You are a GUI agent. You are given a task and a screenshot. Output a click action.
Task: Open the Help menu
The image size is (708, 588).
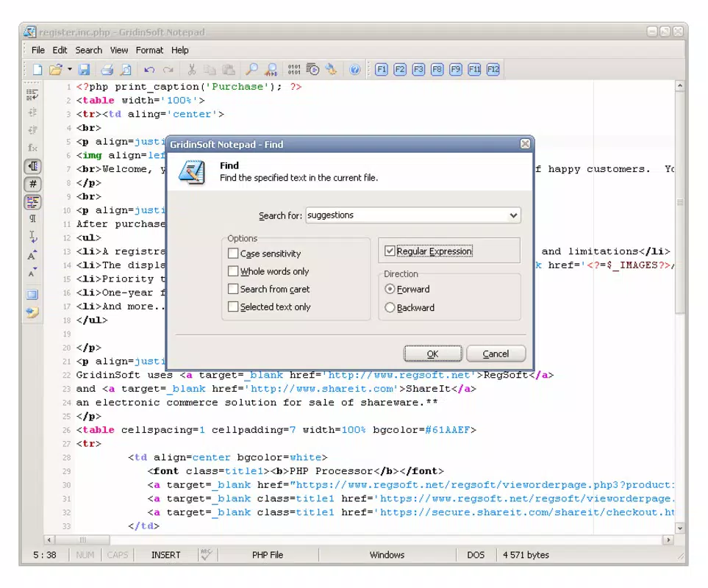pos(179,50)
